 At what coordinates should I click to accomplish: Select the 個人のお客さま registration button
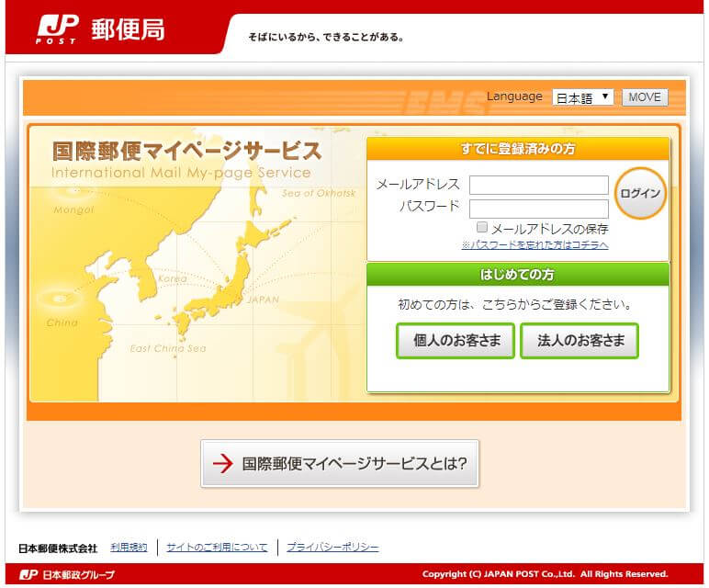(456, 341)
